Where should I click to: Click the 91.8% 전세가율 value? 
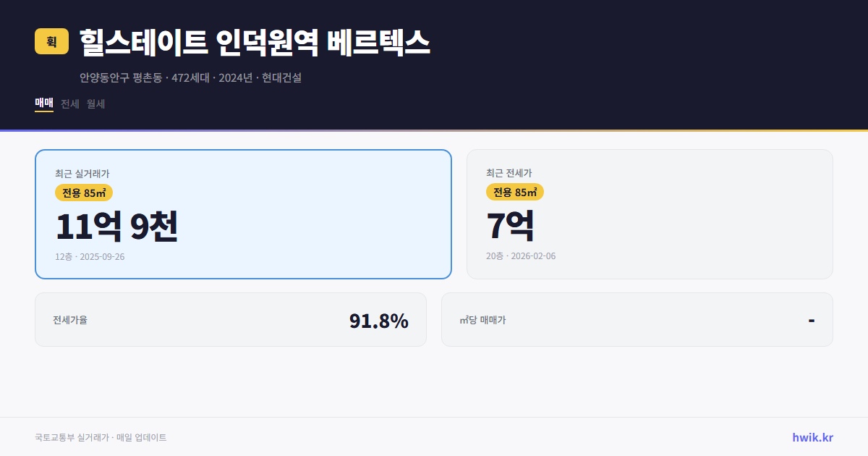coord(379,319)
